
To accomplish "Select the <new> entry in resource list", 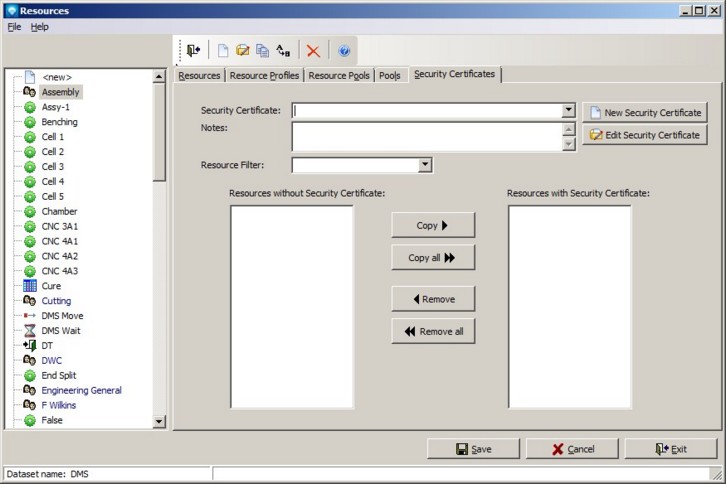I will pos(56,77).
